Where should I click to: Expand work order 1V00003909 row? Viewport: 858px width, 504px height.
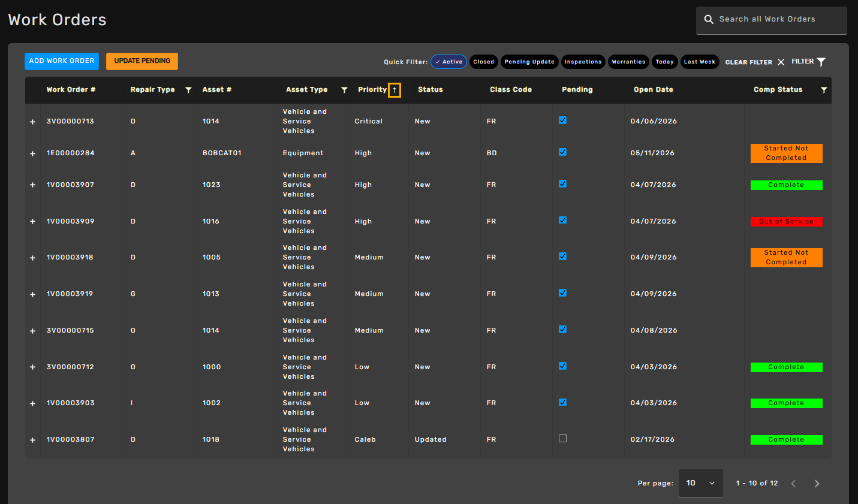(33, 222)
